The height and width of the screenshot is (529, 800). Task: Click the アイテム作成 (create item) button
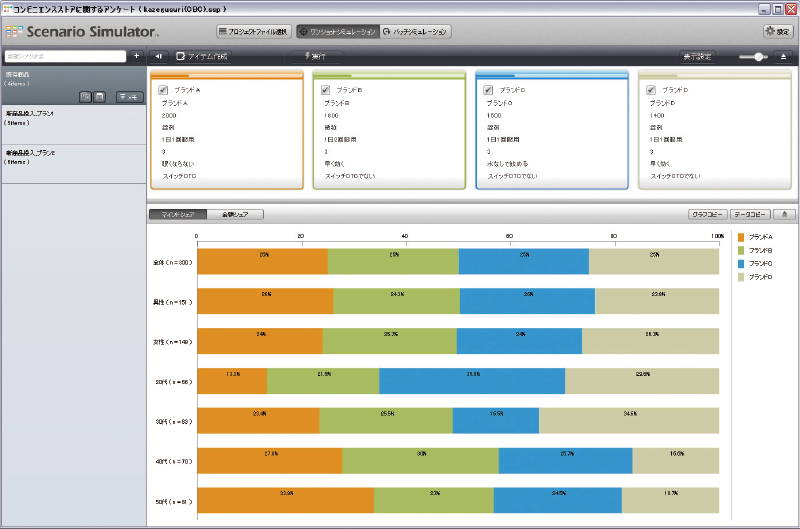tap(202, 56)
